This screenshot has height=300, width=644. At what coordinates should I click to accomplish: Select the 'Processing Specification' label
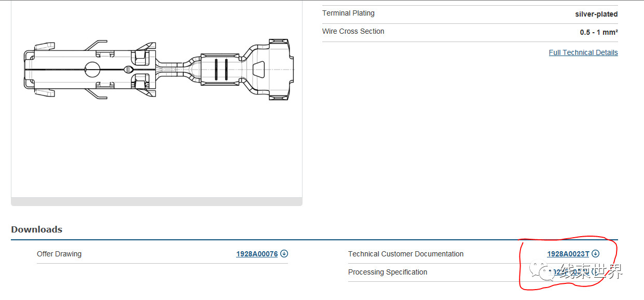click(388, 272)
